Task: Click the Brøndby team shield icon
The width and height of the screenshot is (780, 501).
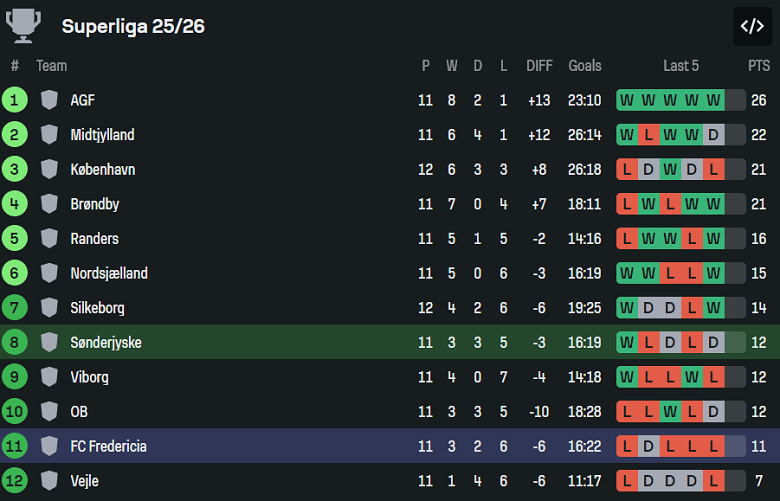Action: (49, 204)
